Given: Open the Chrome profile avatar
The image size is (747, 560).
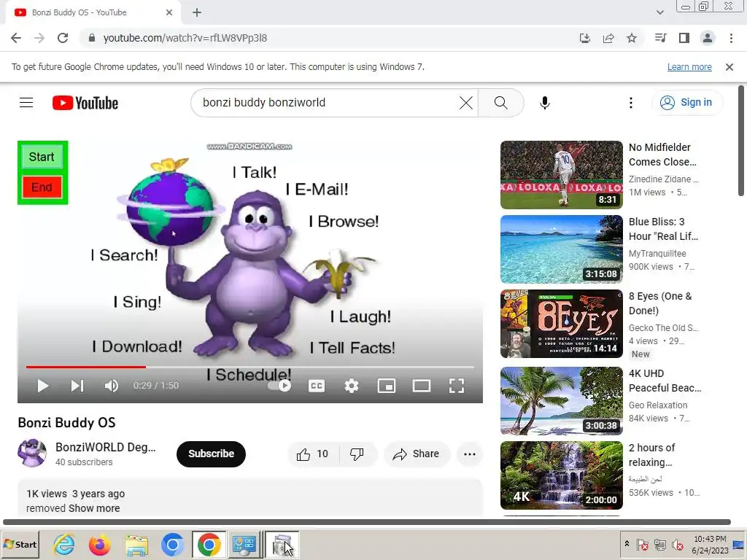Looking at the screenshot, I should (x=708, y=38).
